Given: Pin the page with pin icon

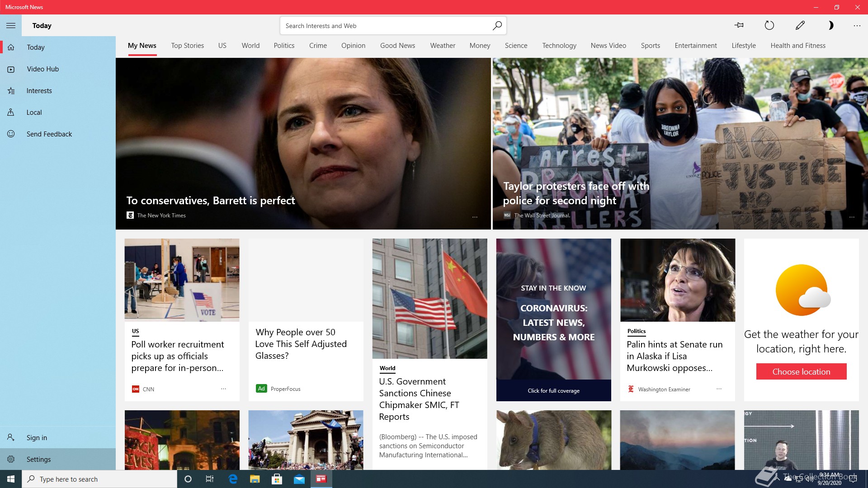Looking at the screenshot, I should tap(739, 26).
